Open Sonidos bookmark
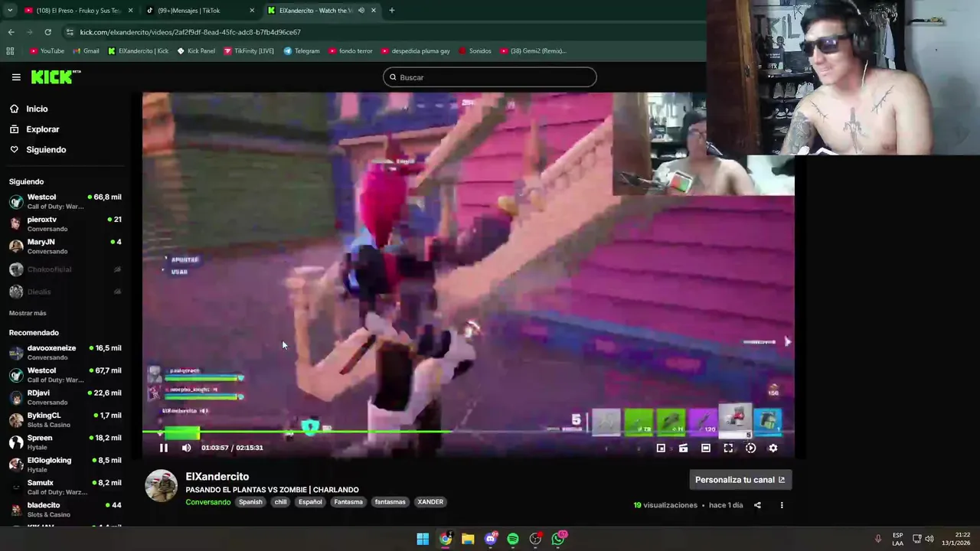 click(x=475, y=51)
